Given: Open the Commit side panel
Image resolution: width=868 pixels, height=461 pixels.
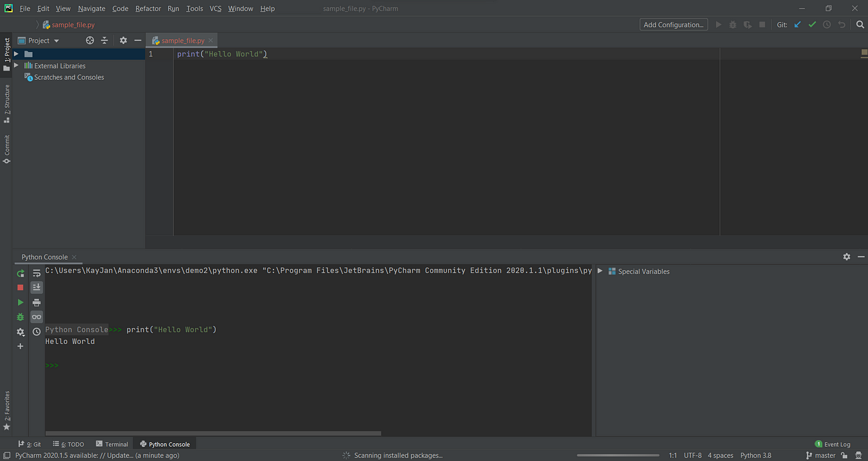Looking at the screenshot, I should pyautogui.click(x=7, y=149).
